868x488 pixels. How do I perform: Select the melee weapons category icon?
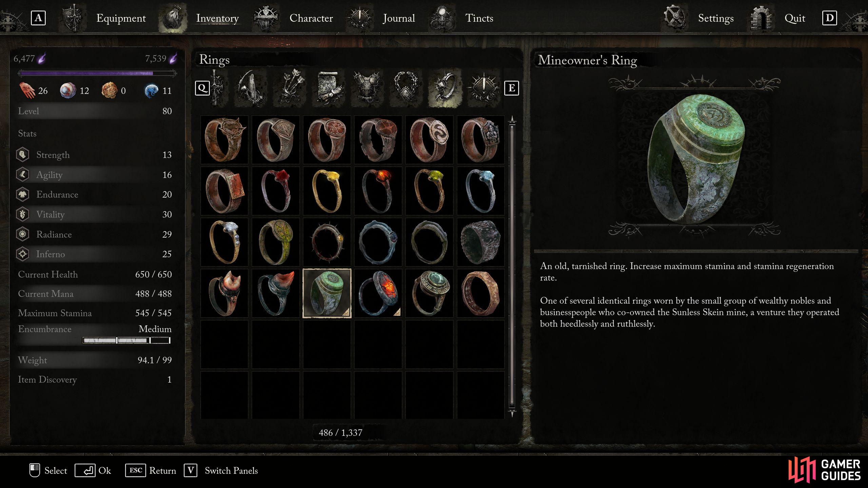tap(217, 88)
